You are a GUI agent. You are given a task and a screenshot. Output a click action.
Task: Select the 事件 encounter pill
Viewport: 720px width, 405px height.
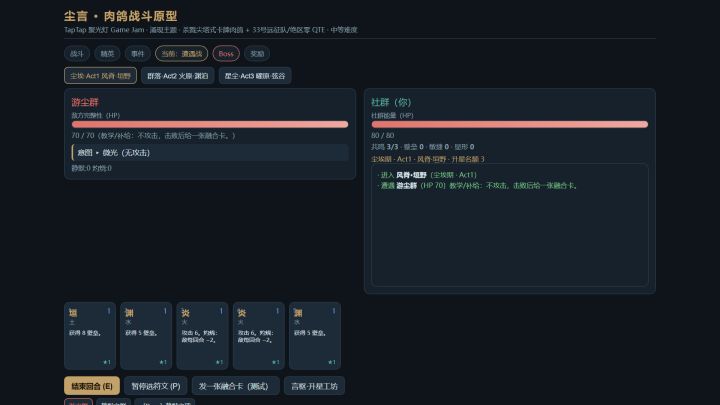[x=137, y=54]
